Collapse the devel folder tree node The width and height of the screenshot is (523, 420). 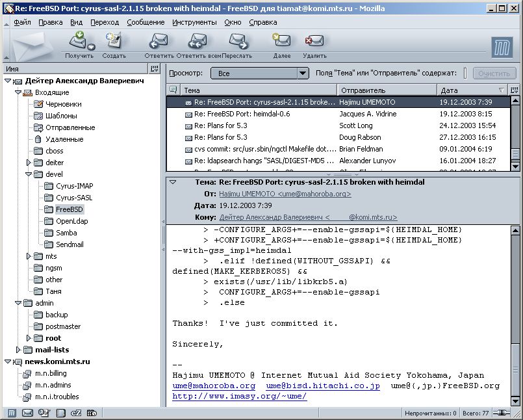tap(29, 174)
